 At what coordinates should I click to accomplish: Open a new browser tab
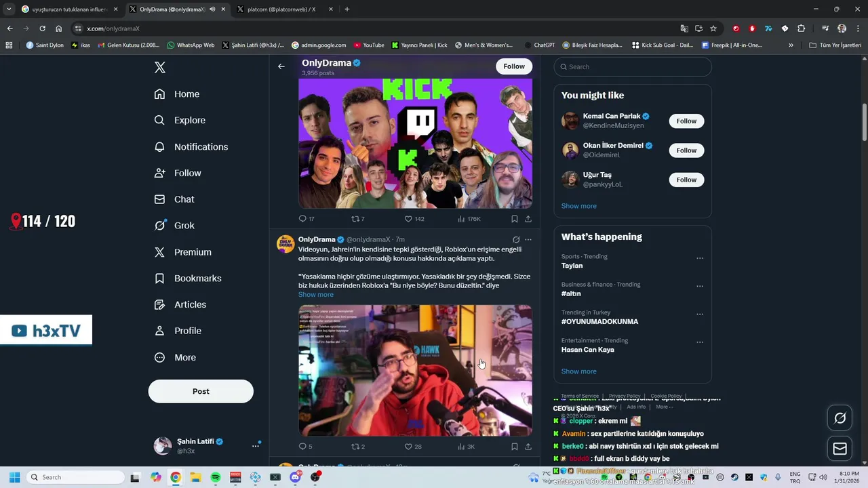pos(347,9)
